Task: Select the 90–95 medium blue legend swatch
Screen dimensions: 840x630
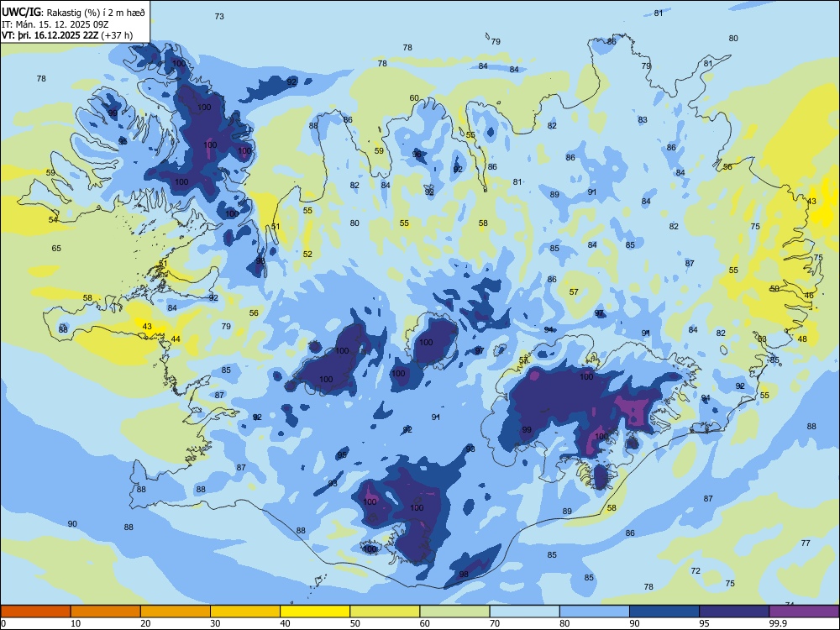Action: [x=664, y=612]
